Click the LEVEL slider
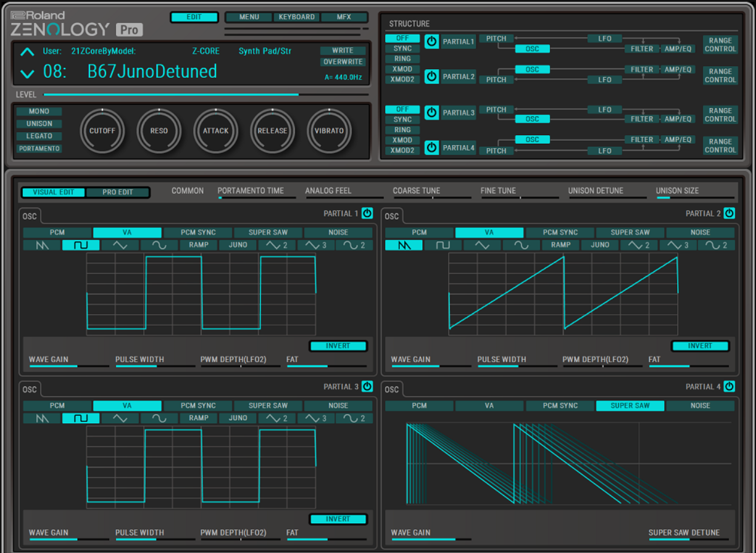This screenshot has width=756, height=553. (206, 95)
